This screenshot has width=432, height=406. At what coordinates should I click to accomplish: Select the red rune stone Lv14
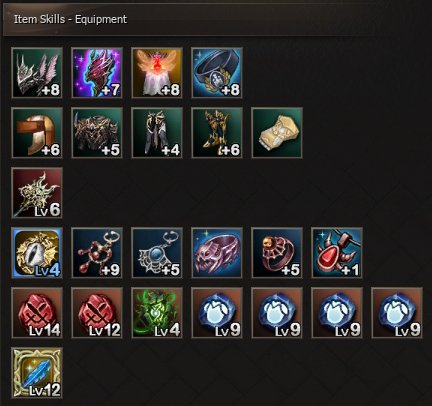tap(37, 313)
